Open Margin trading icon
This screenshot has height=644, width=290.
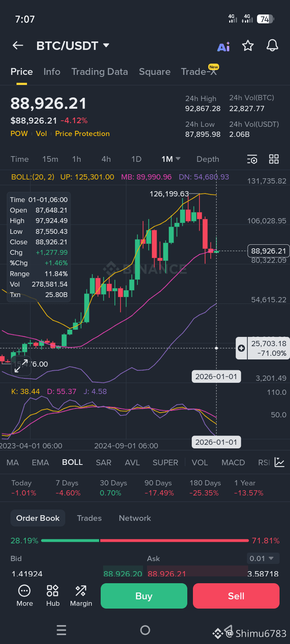coord(81,596)
